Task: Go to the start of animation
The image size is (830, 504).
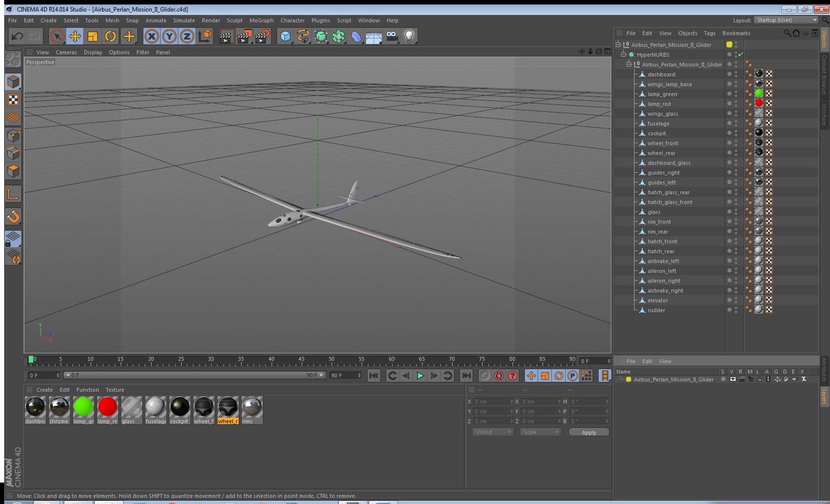Action: pos(374,376)
